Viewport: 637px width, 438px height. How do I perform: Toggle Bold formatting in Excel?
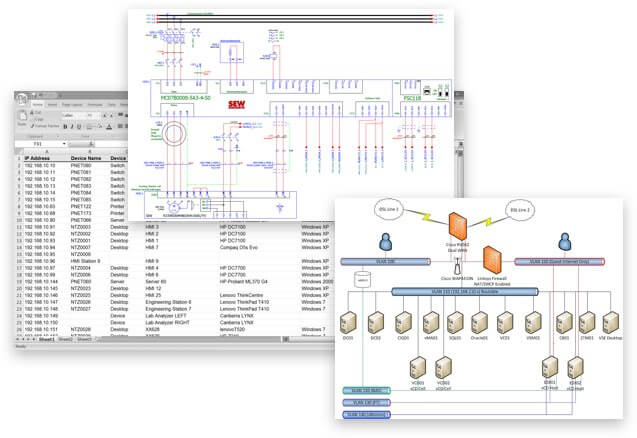[x=65, y=127]
